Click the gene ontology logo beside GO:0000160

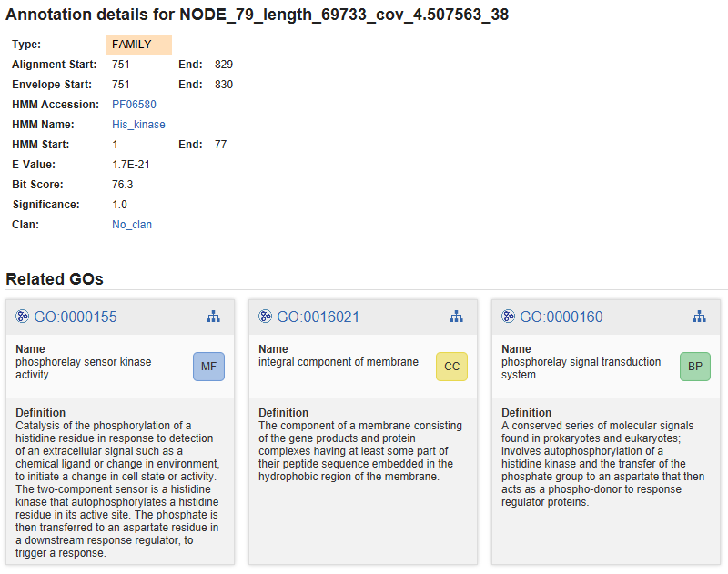(509, 317)
